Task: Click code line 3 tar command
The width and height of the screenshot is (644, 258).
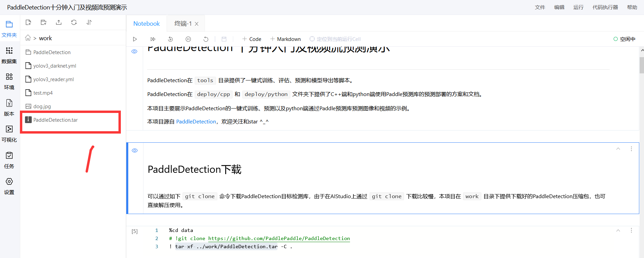Action: point(231,247)
